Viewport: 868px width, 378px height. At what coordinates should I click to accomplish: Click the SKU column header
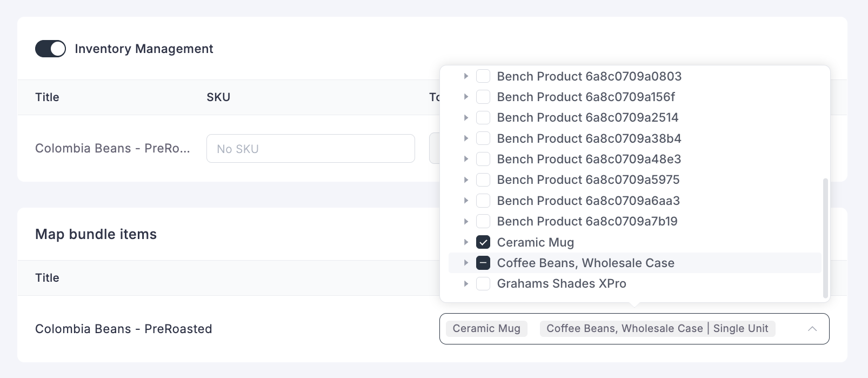point(218,97)
